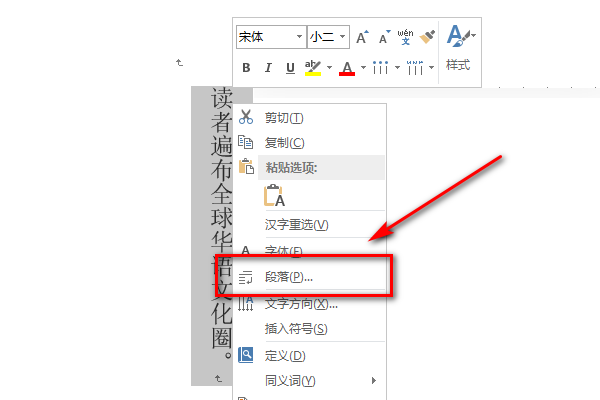This screenshot has height=400, width=600.
Task: Open the 宋体 font name dropdown
Action: 299,37
